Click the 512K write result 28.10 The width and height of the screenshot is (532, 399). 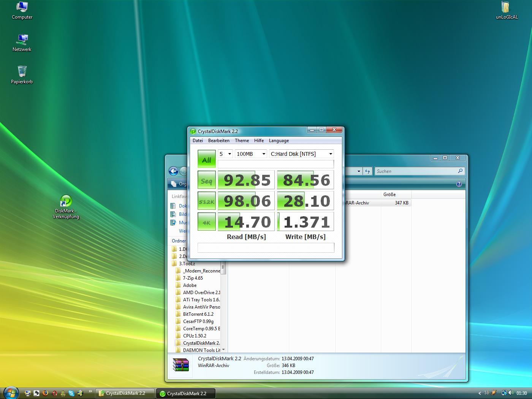(306, 201)
